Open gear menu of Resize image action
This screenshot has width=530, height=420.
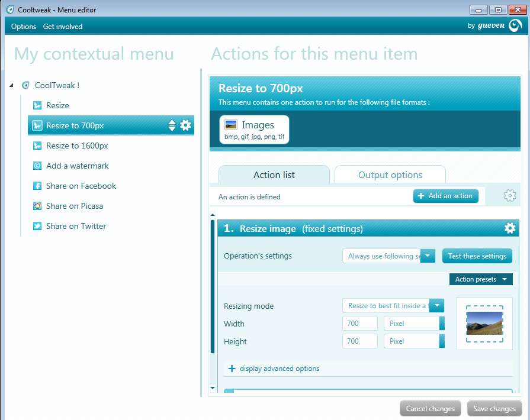coord(510,228)
